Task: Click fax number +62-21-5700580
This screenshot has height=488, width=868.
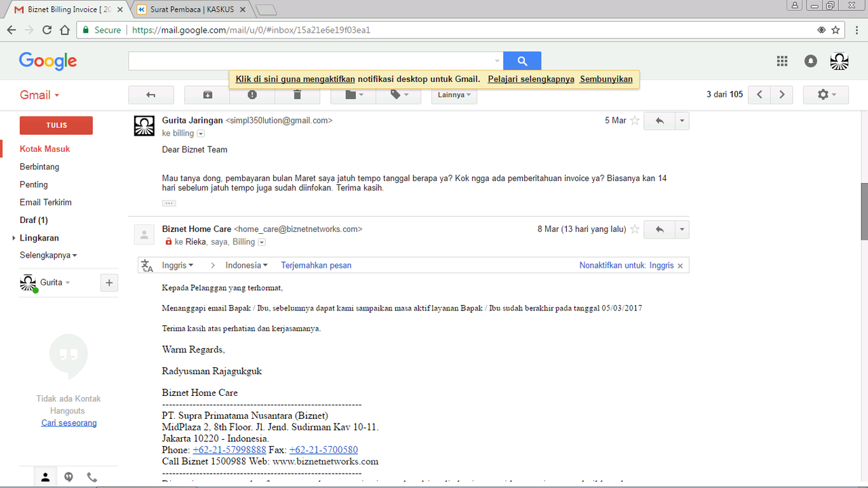Action: pyautogui.click(x=323, y=450)
